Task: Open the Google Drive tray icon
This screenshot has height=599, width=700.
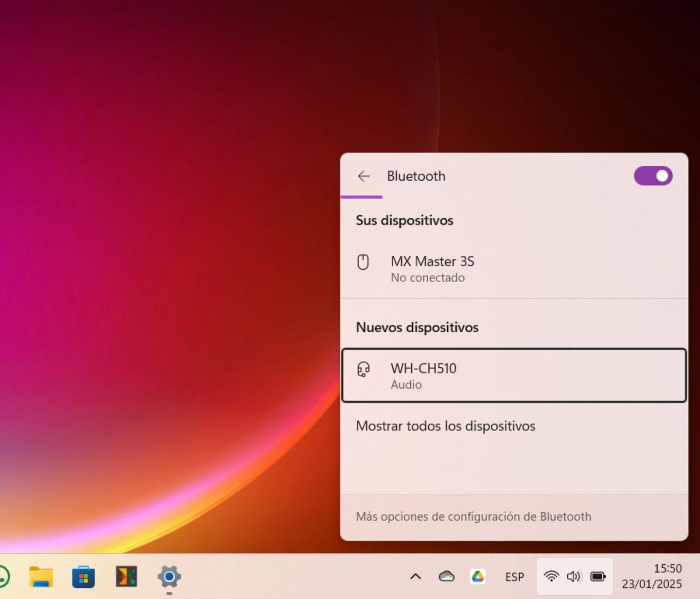Action: tap(478, 577)
